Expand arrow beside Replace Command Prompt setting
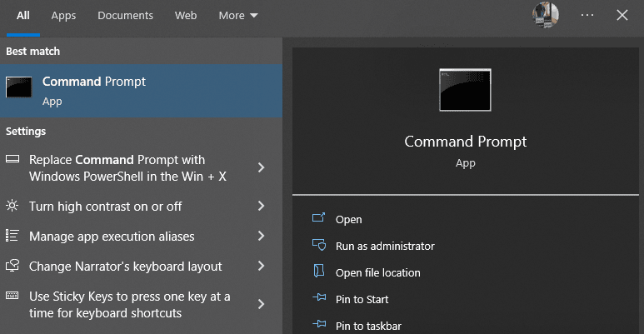This screenshot has height=334, width=644. click(261, 167)
